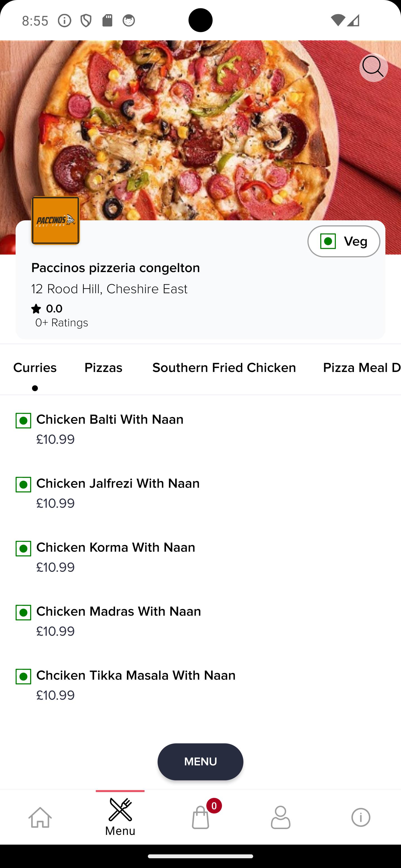Tap veg indicator beside Chicken Korma
401x868 pixels.
[23, 549]
